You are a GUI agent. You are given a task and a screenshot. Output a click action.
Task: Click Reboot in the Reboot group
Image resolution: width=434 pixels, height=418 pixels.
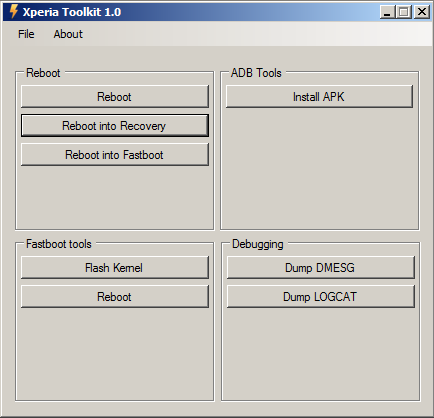[115, 97]
